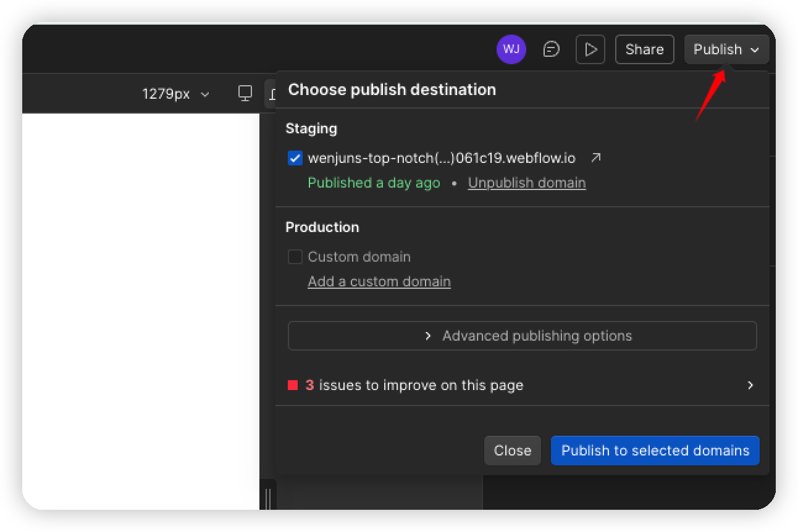Viewport: 798px width, 532px height.
Task: Click the preview play icon
Action: (x=590, y=49)
